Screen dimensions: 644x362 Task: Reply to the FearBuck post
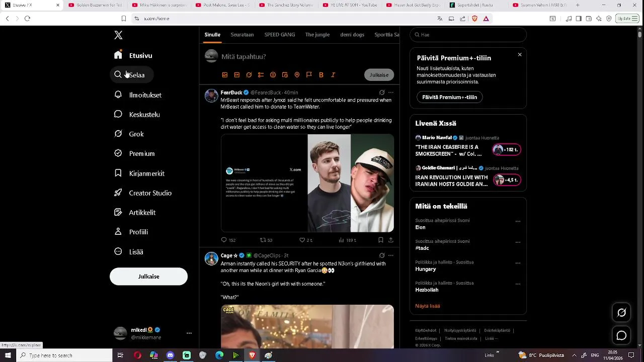click(x=224, y=240)
